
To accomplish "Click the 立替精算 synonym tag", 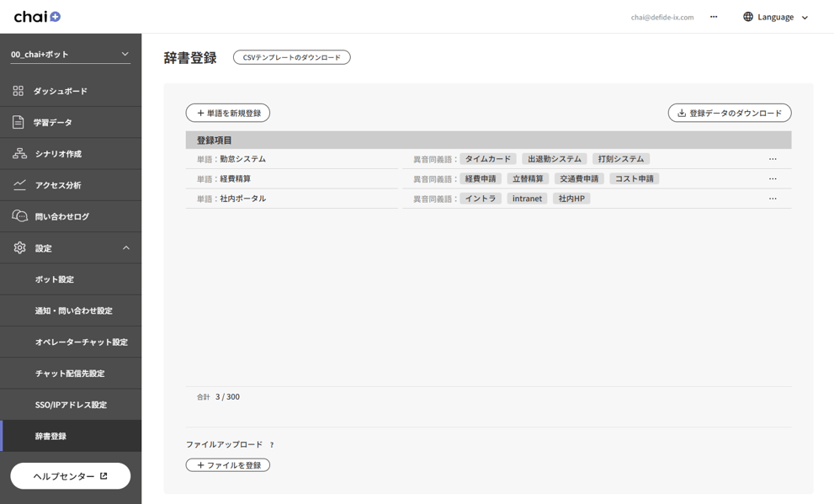I will [528, 178].
